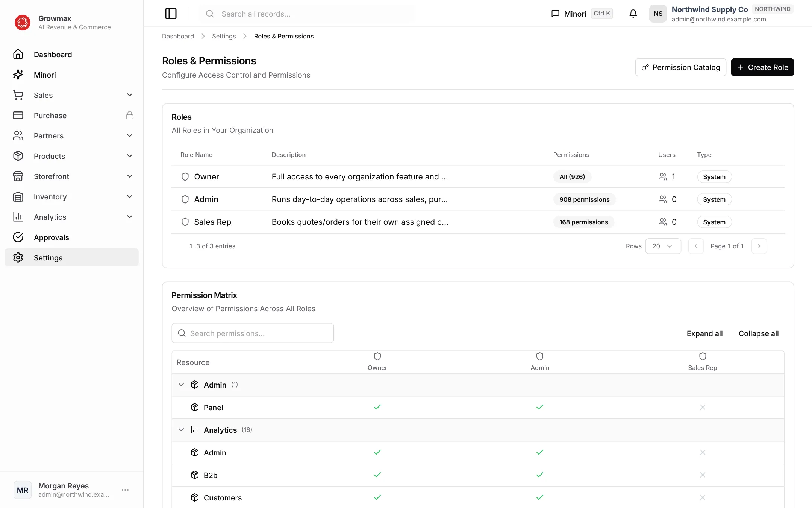
Task: Click the Create Role button
Action: 762,67
